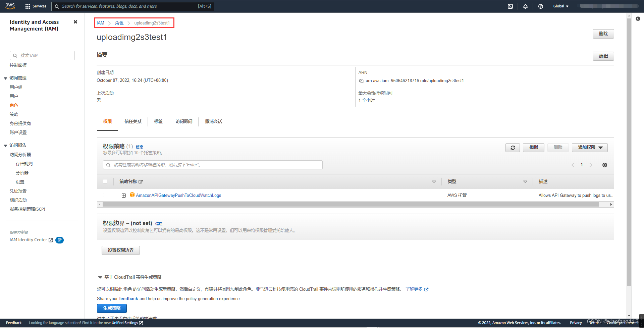Sort by the 类型 column arrow
Screen dimensions: 644x328
click(525, 182)
